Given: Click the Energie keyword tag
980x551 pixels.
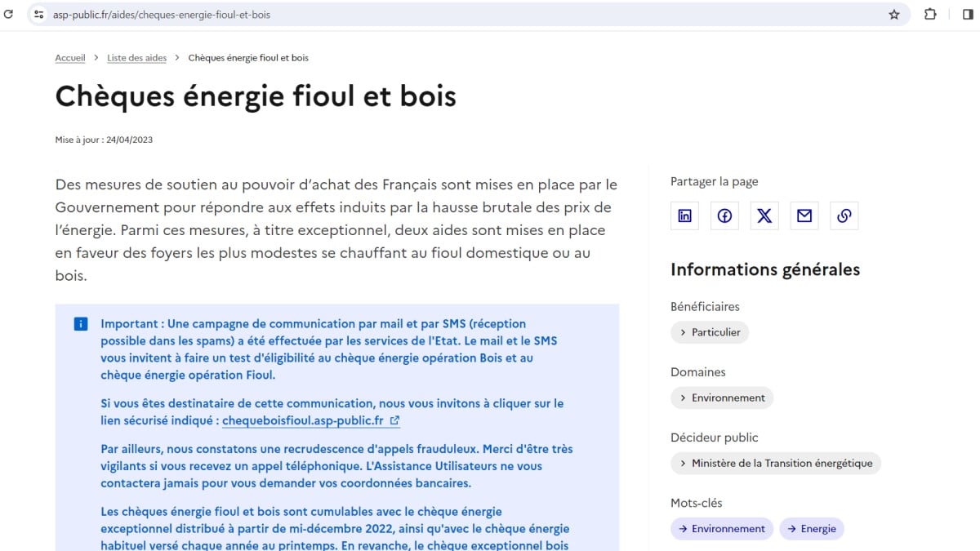Looking at the screenshot, I should [x=812, y=528].
